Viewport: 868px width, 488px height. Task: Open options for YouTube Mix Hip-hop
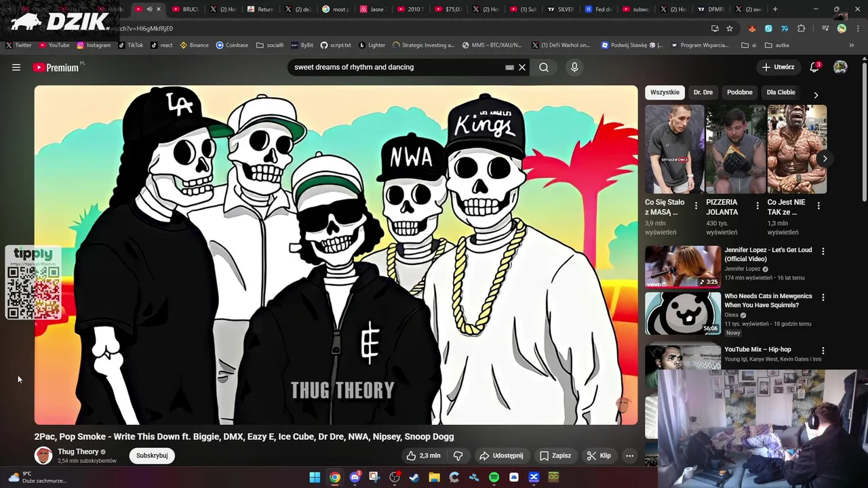pos(823,351)
